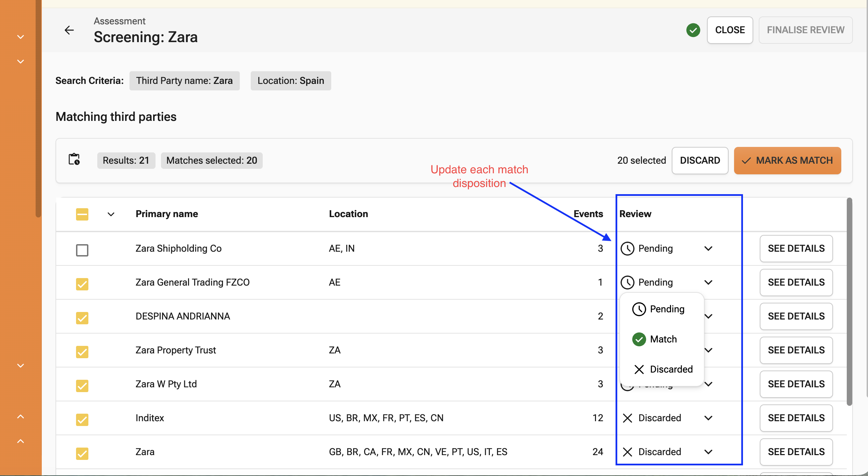Viewport: 868px width, 476px height.
Task: Click the clock icon in Zara Shipholding Co row
Action: click(x=627, y=249)
